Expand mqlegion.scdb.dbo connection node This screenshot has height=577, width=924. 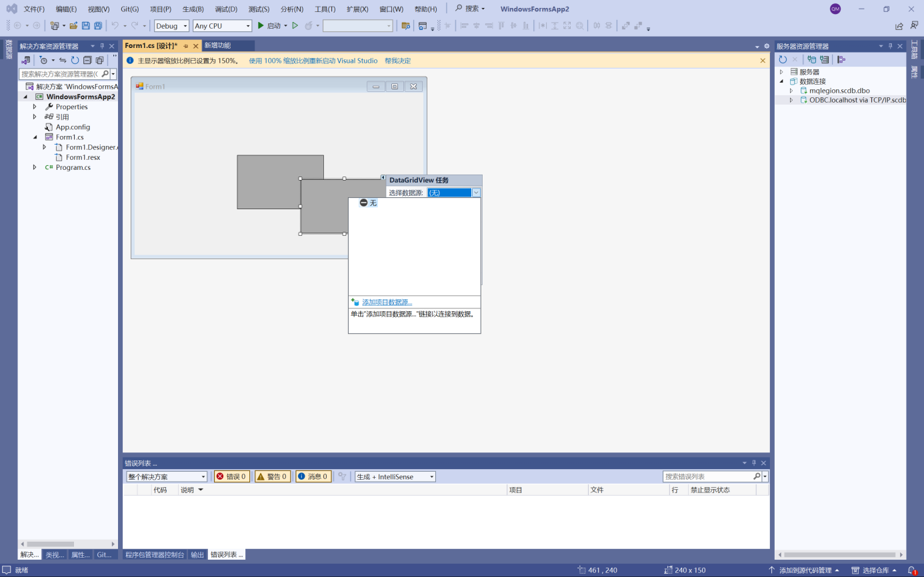[x=791, y=91]
